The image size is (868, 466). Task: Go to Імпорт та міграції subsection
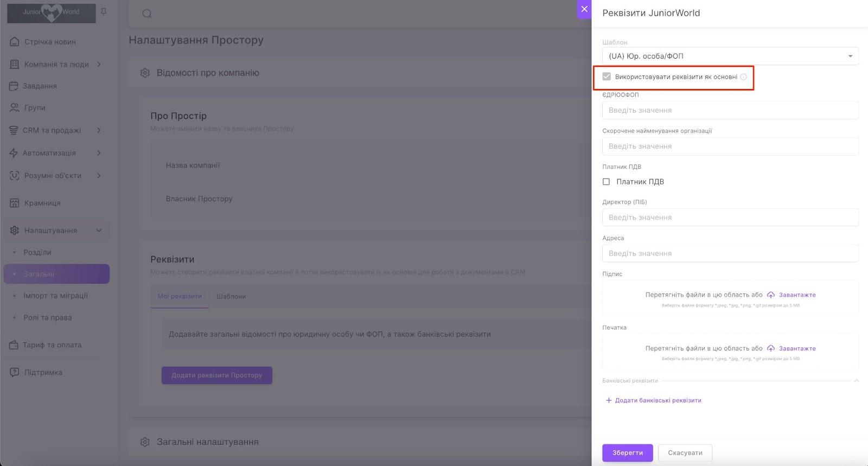click(56, 296)
